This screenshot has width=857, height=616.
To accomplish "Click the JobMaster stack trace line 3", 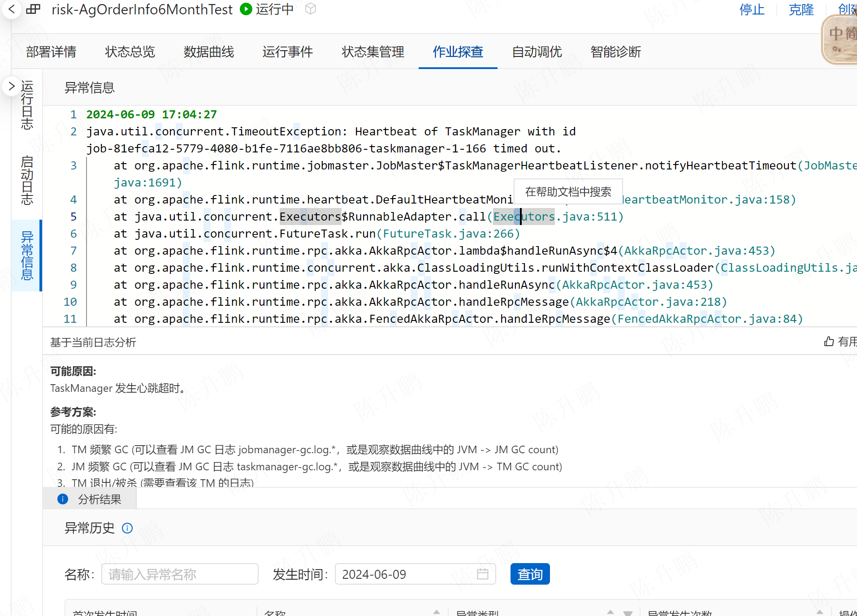I will pyautogui.click(x=485, y=174).
